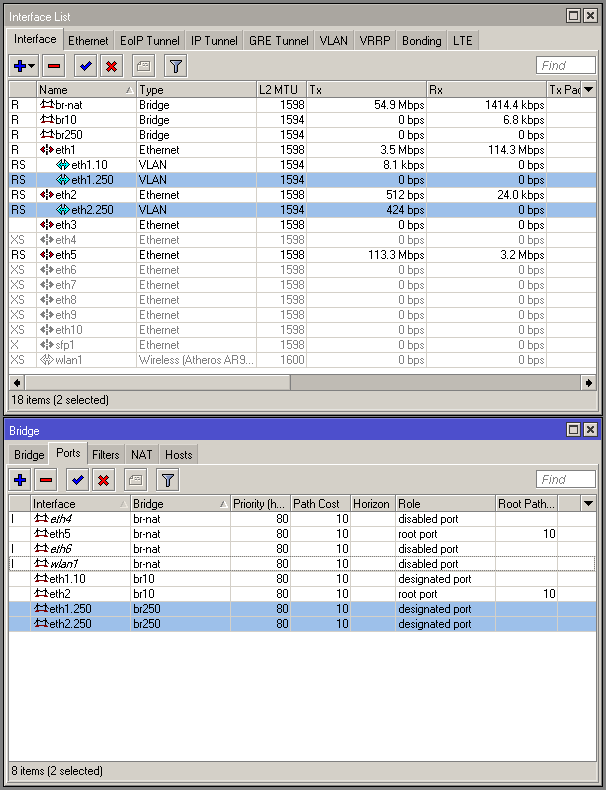Remove selected bridge port with minus icon
The width and height of the screenshot is (606, 790).
[46, 480]
